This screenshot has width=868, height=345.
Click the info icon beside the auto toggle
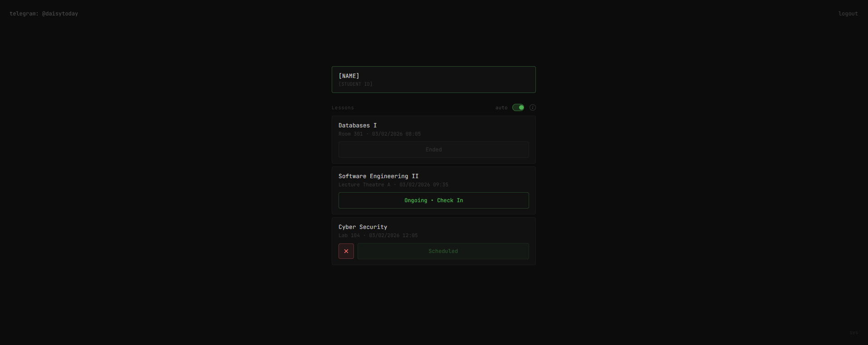click(533, 107)
